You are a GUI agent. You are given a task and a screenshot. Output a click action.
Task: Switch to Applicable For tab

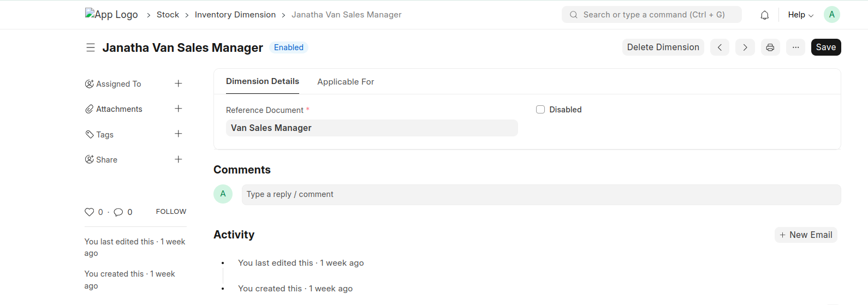(x=346, y=82)
